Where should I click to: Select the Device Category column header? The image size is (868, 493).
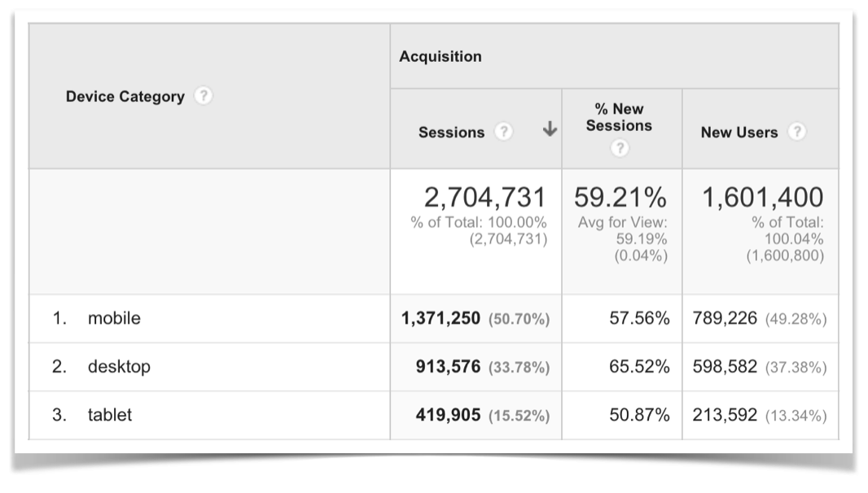pos(125,97)
